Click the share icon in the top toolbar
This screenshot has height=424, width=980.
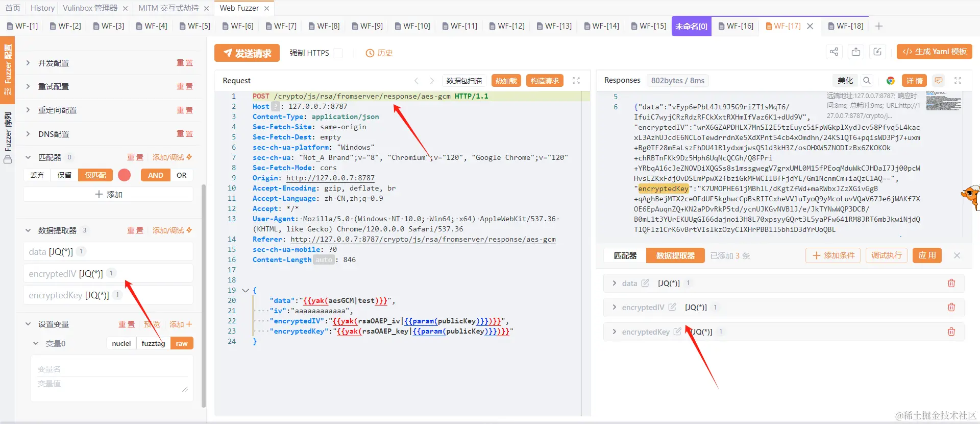pos(834,52)
